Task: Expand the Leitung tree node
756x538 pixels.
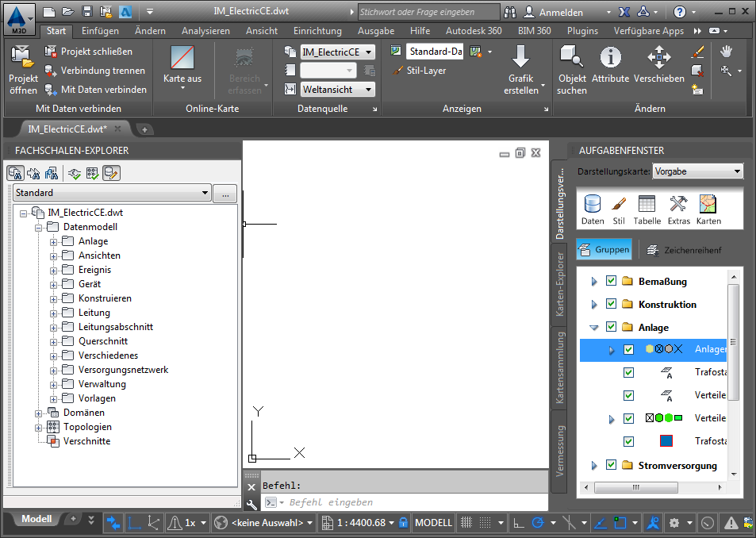Action: [x=53, y=313]
